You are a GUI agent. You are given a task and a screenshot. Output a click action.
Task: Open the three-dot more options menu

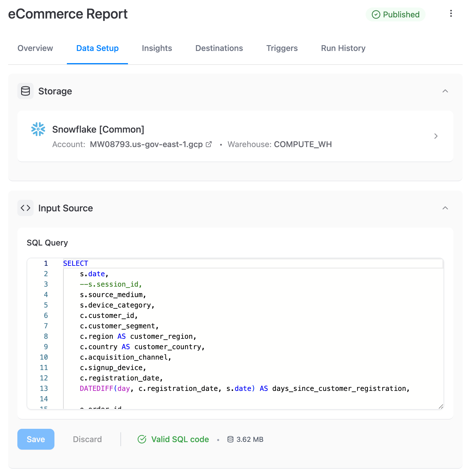tap(451, 14)
